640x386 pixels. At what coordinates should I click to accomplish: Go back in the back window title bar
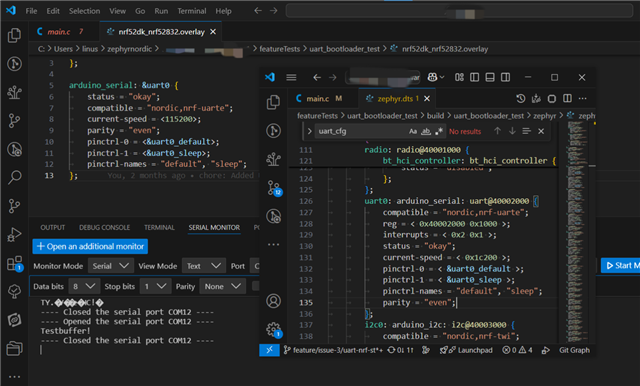click(x=258, y=11)
